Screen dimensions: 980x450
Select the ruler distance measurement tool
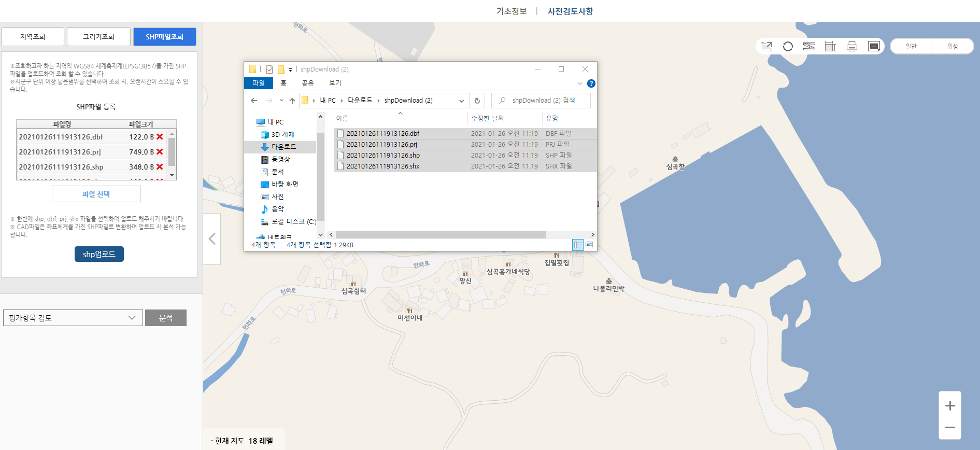click(809, 47)
